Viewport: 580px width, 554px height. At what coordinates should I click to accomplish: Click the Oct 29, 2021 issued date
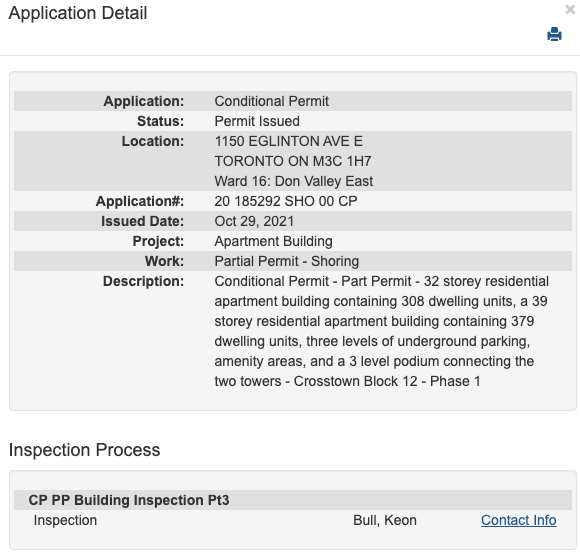[254, 221]
